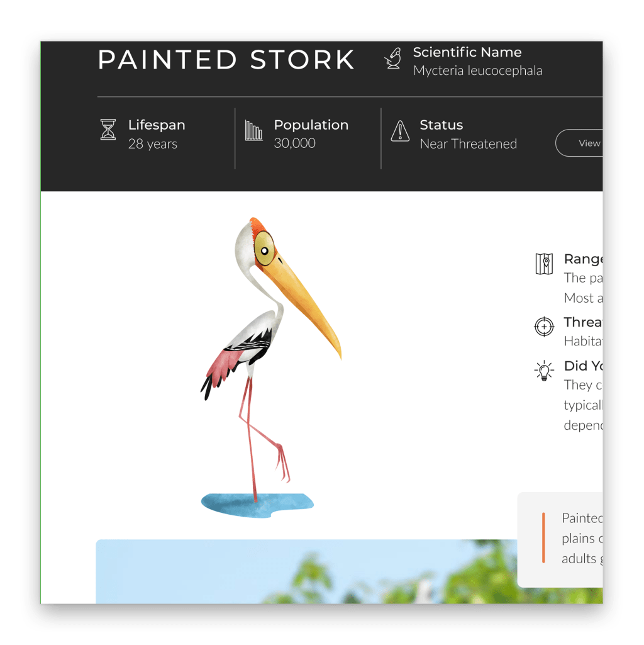Click the blue water puddle under stork
This screenshot has height=645, width=644.
click(257, 505)
